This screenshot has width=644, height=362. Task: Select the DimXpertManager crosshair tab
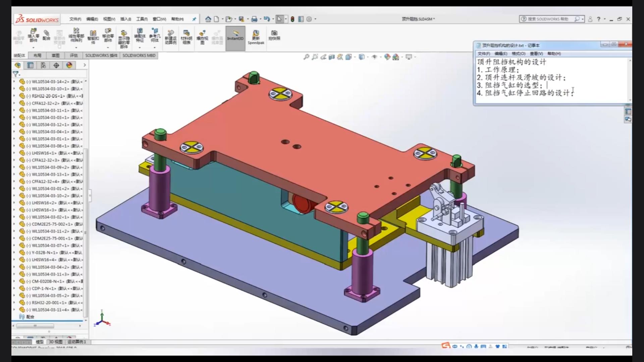(56, 65)
